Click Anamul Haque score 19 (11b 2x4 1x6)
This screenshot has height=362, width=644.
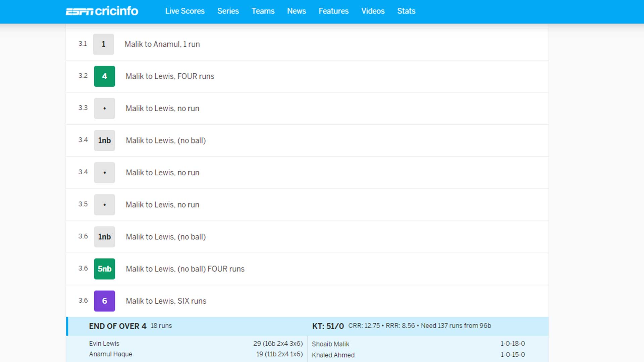pyautogui.click(x=279, y=354)
